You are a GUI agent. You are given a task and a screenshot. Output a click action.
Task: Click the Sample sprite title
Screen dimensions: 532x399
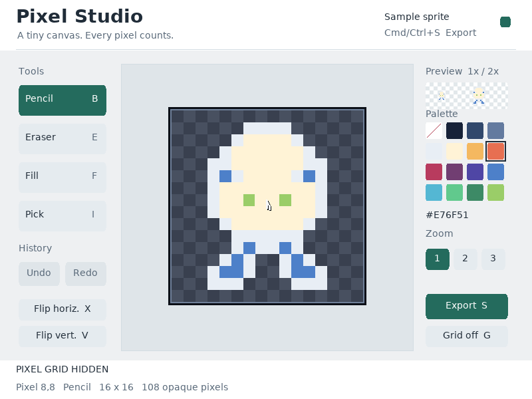coord(417,17)
